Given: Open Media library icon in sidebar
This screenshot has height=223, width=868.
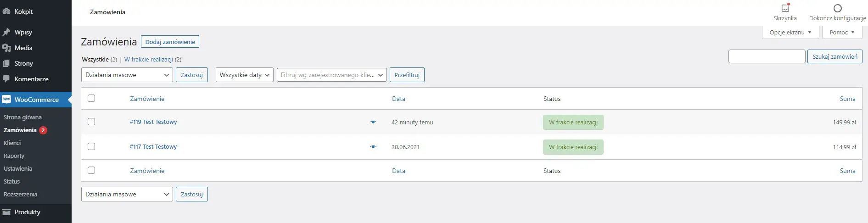Looking at the screenshot, I should [6, 48].
